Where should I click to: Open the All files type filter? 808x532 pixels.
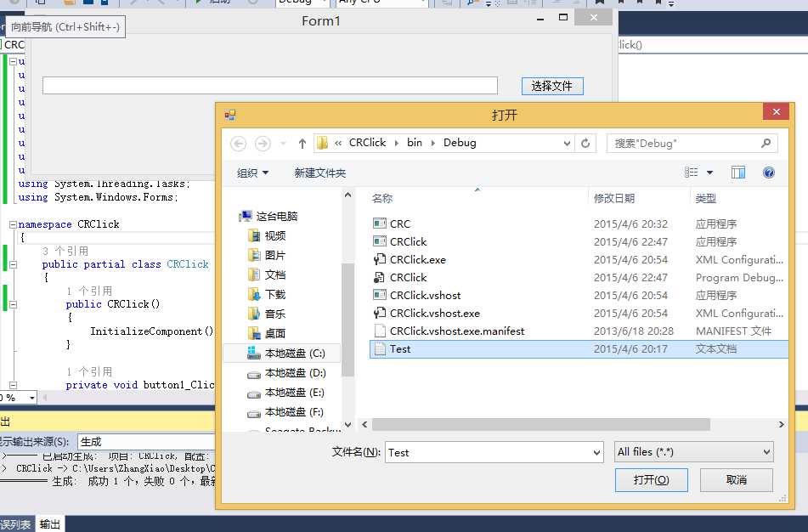pos(693,452)
